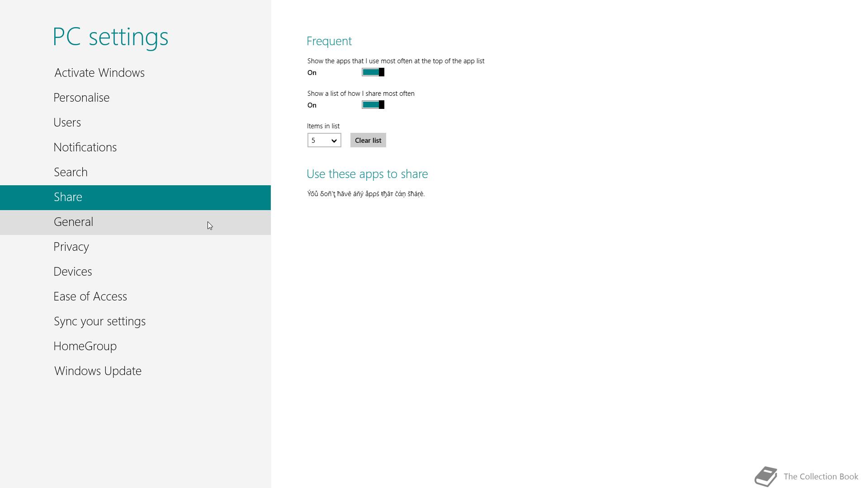Open Sync your settings
Image resolution: width=868 pixels, height=488 pixels.
pyautogui.click(x=99, y=321)
